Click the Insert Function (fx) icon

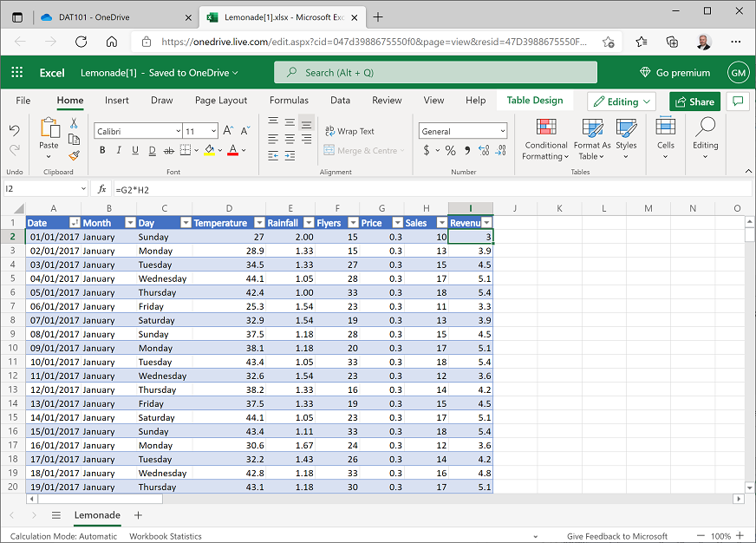click(x=101, y=188)
